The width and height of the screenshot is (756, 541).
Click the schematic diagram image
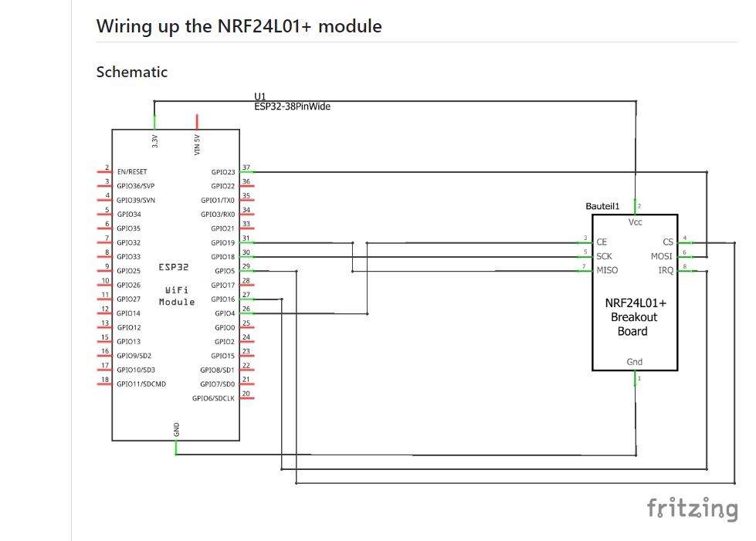click(416, 309)
